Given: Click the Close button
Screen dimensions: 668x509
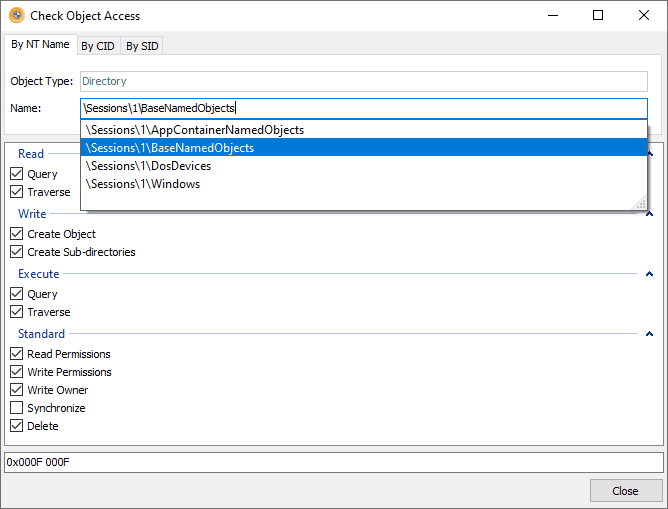Looking at the screenshot, I should pos(625,491).
